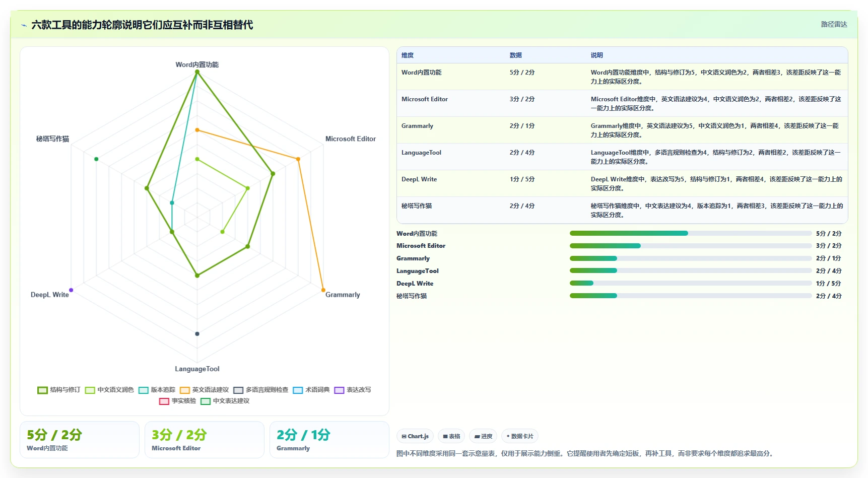Click the orange data point near Microsoft Editor
868x478 pixels.
[x=298, y=159]
